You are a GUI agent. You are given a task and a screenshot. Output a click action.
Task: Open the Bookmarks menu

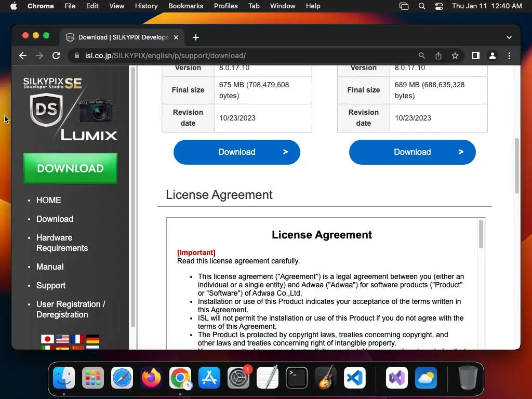[x=185, y=6]
